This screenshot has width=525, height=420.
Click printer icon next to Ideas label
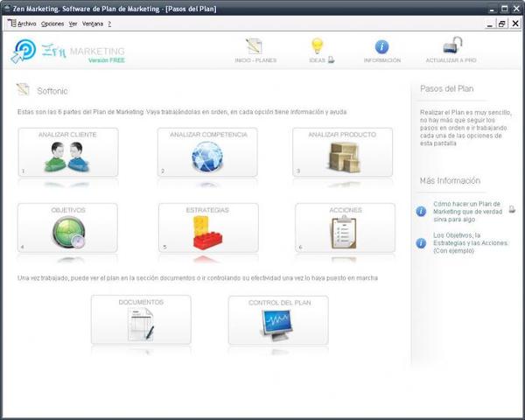331,59
